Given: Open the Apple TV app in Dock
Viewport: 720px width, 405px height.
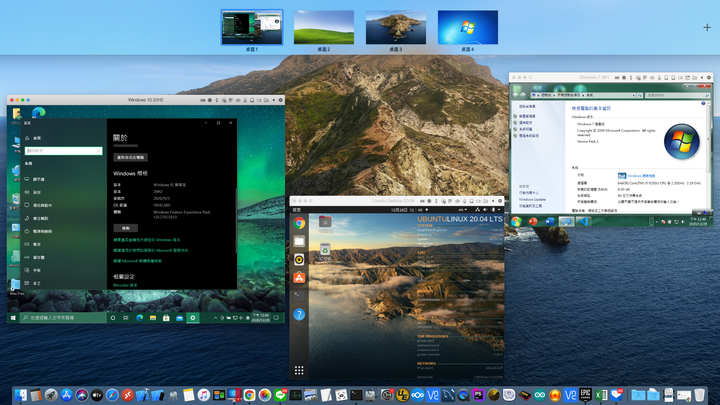Looking at the screenshot, I should pyautogui.click(x=97, y=395).
